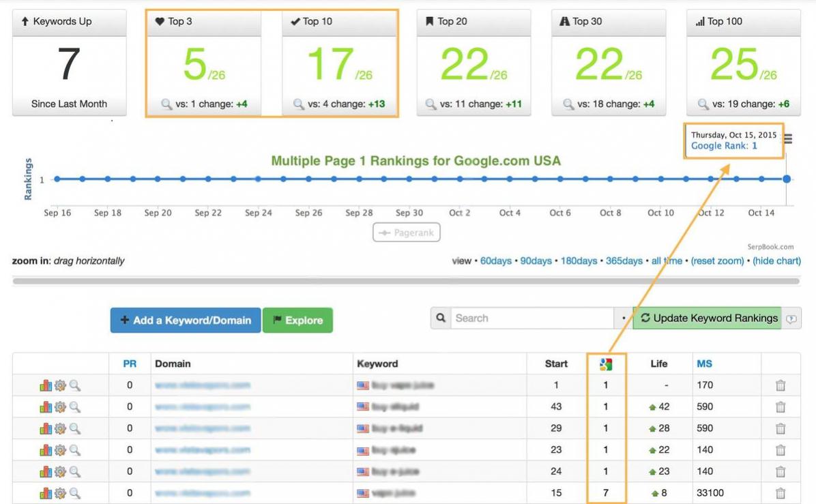Open gear settings for Start 1 row

coord(60,385)
